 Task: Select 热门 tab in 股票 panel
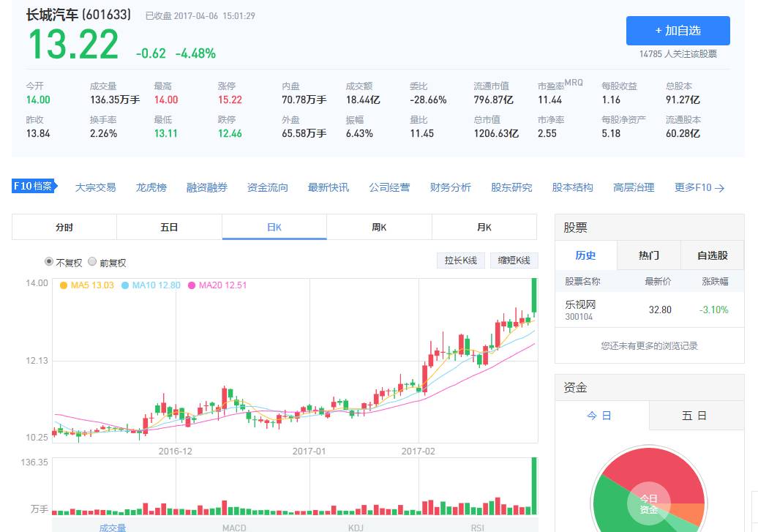[x=649, y=255]
